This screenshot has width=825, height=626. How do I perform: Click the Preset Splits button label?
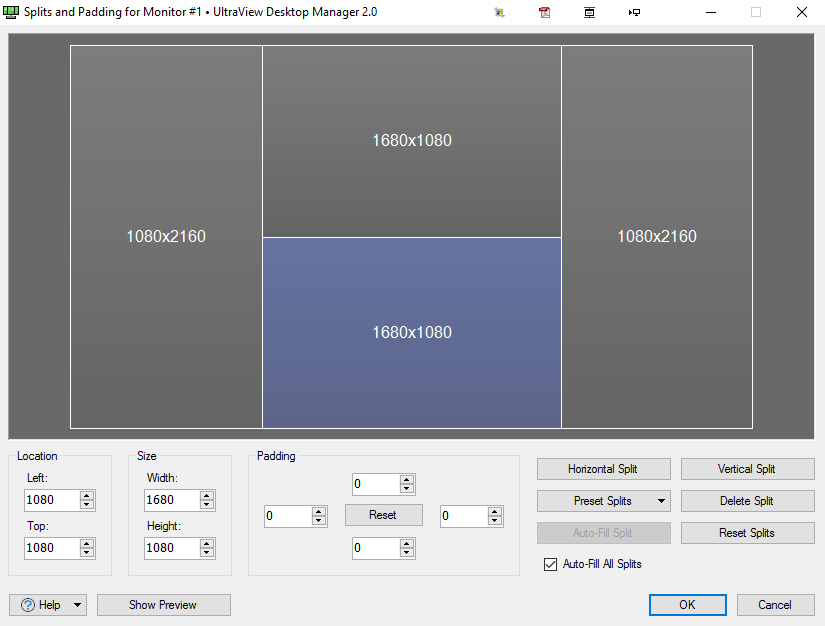click(x=602, y=501)
